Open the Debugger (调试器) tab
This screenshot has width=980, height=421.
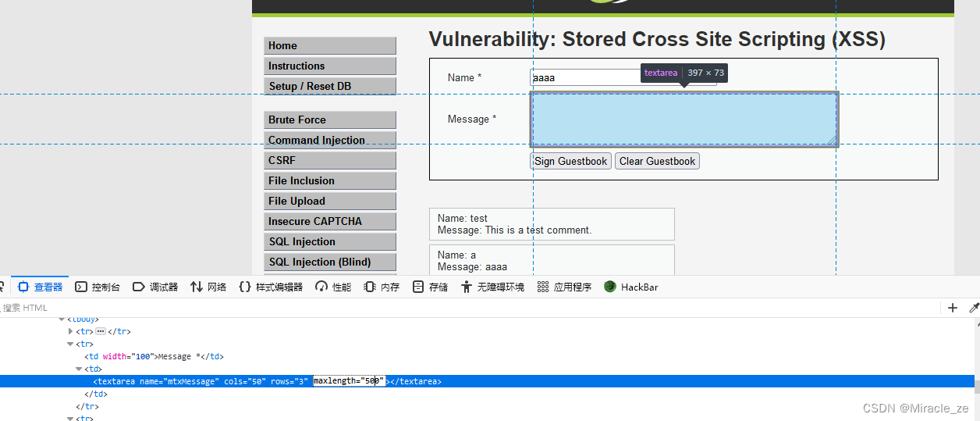pos(155,287)
